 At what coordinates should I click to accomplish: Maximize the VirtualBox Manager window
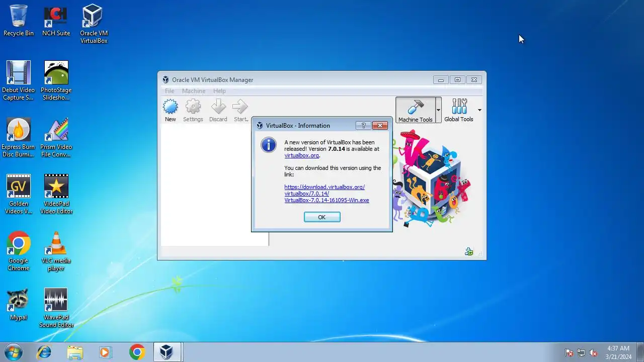[x=457, y=80]
